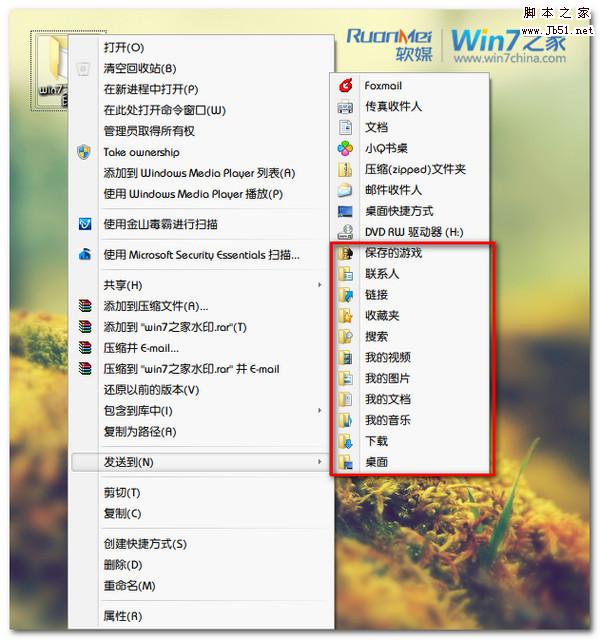600x640 pixels.
Task: Select 我的音乐 in the Send To submenu
Action: coord(387,420)
